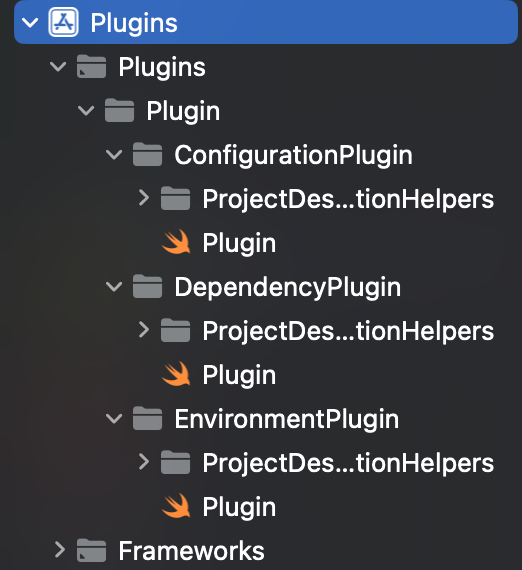Click Swift file icon under EnvironmentPlugin
This screenshot has width=522, height=570.
click(176, 506)
